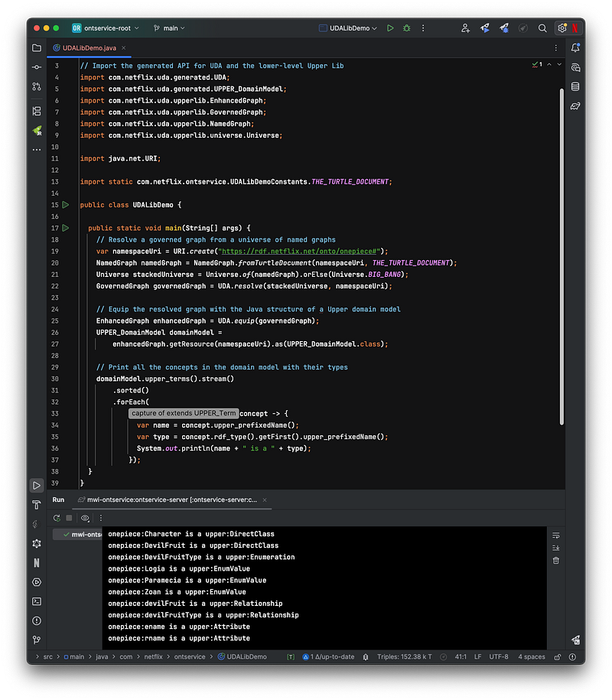
Task: Open the Terminal tool window
Action: tap(36, 601)
